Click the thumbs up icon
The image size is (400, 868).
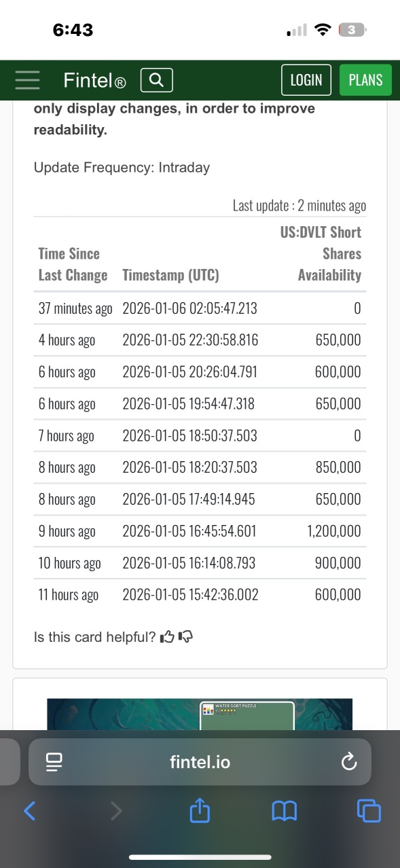166,637
